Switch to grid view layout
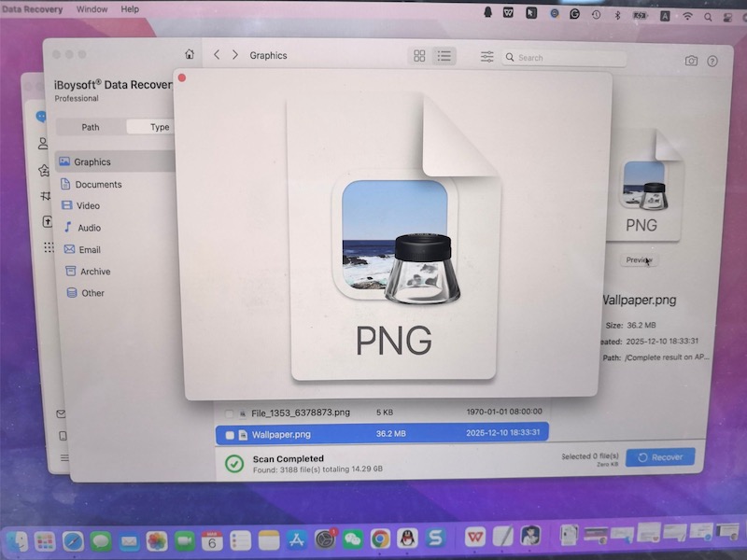 click(419, 57)
